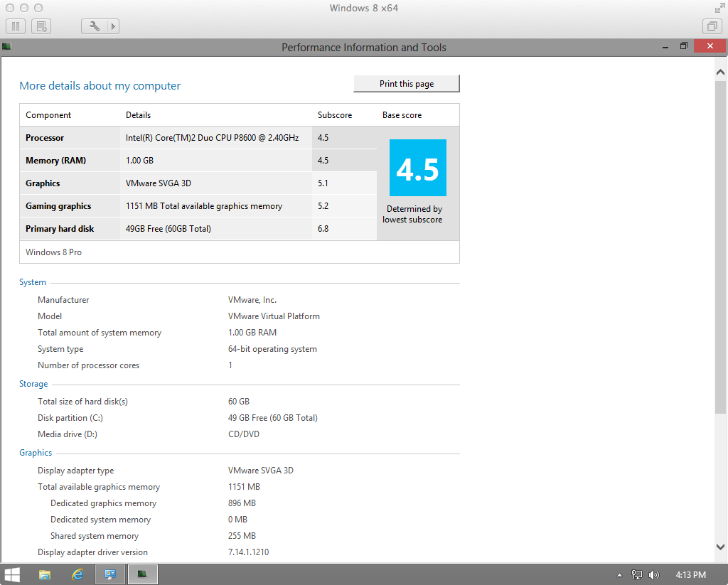Open the Windows Start button
This screenshot has width=728, height=585.
[12, 574]
